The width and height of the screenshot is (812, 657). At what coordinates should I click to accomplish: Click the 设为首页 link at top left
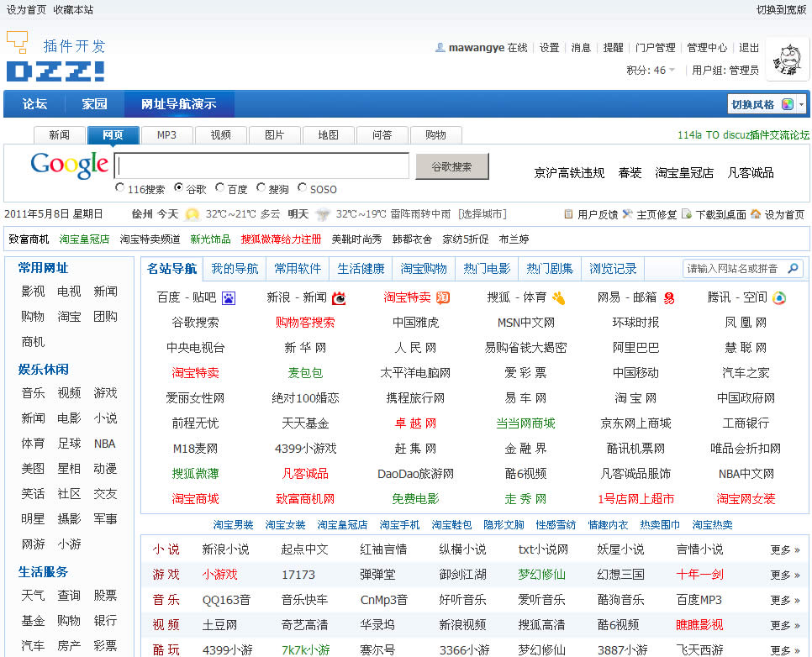coord(26,10)
